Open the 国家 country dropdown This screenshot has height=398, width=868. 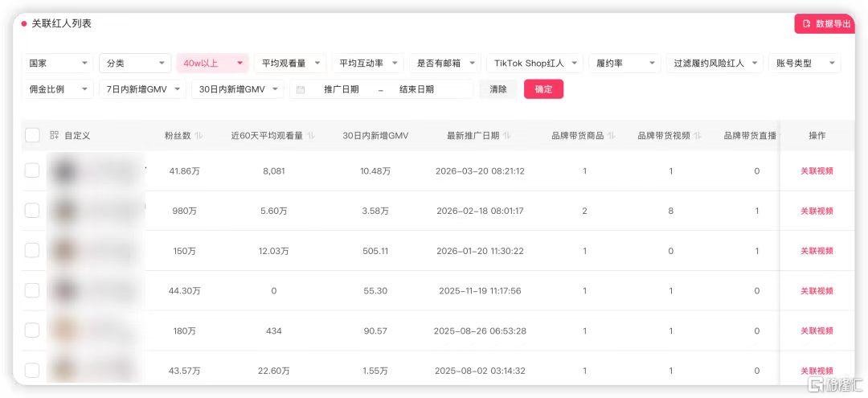coord(58,63)
